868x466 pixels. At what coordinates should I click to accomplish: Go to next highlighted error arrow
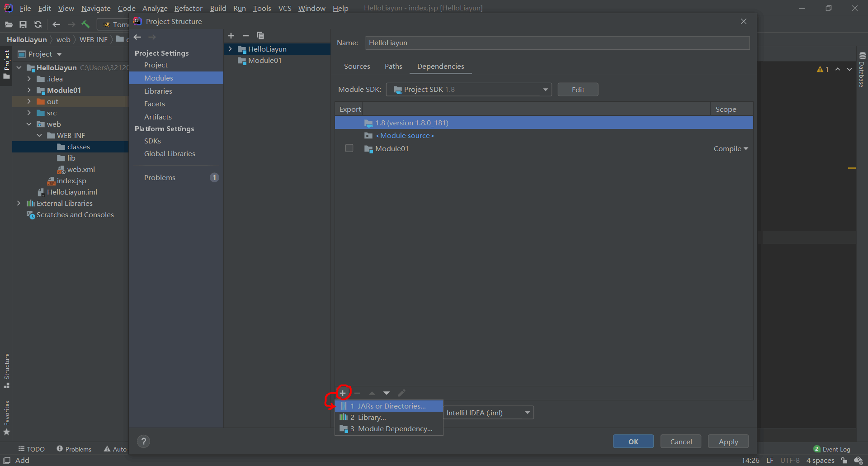pyautogui.click(x=849, y=69)
